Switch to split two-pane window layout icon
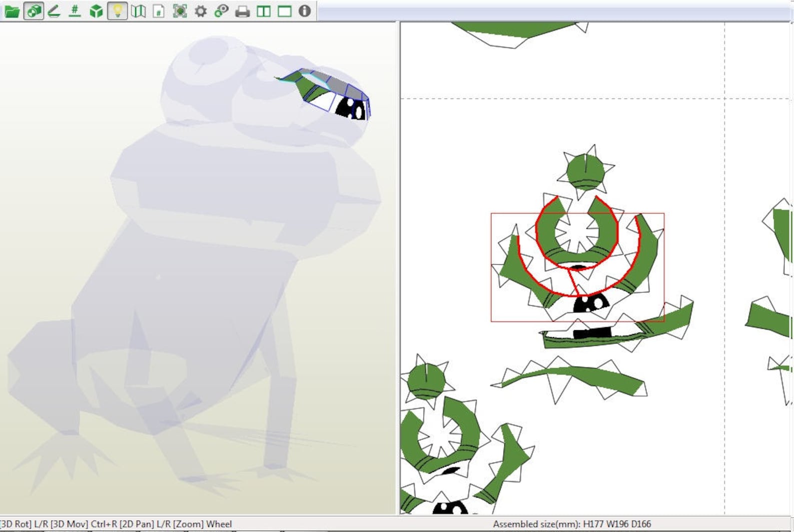The width and height of the screenshot is (794, 532). coord(263,11)
